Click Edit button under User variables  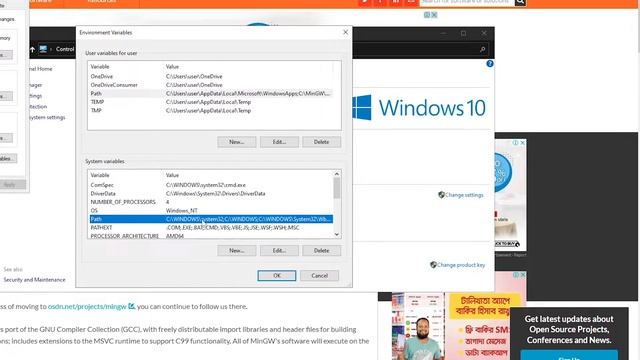coord(279,142)
